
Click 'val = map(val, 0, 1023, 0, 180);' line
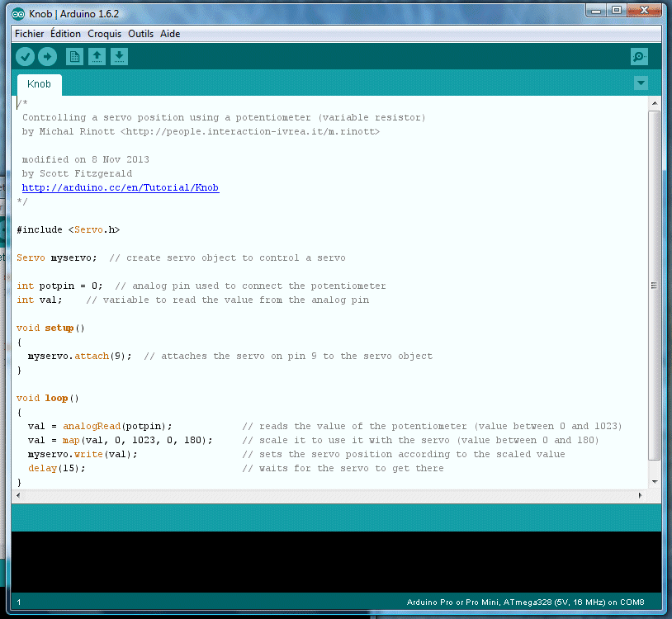[120, 441]
